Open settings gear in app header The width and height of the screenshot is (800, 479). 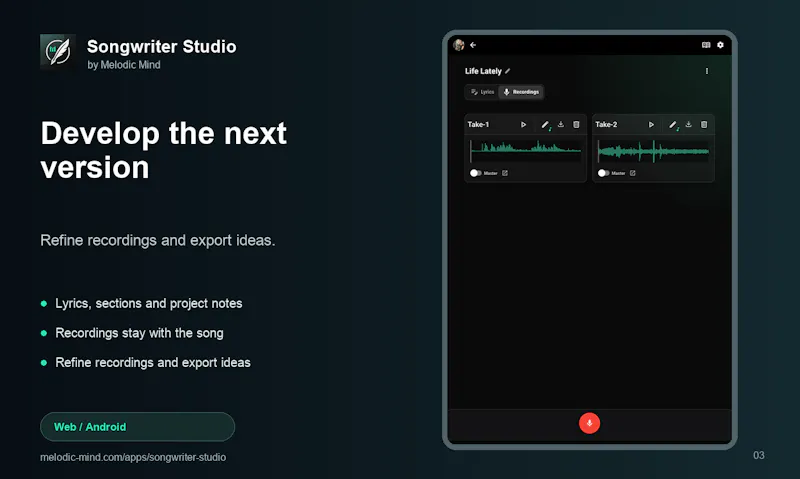[x=720, y=45]
